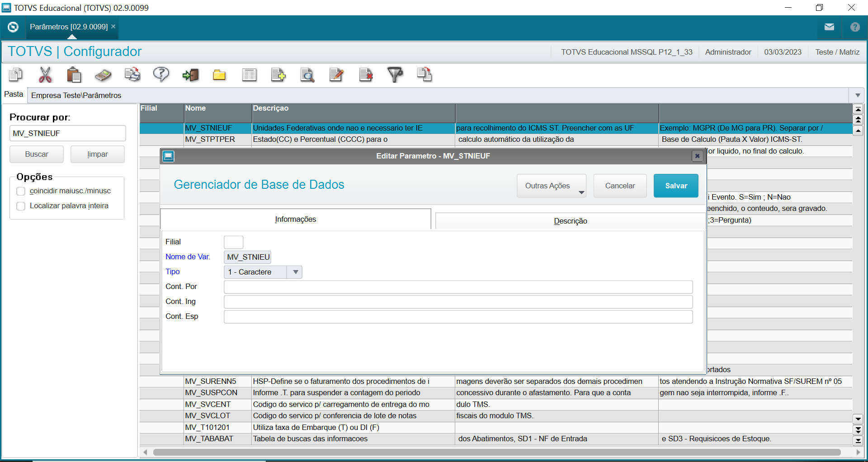
Task: Close the Parâmetros tab
Action: click(x=113, y=27)
